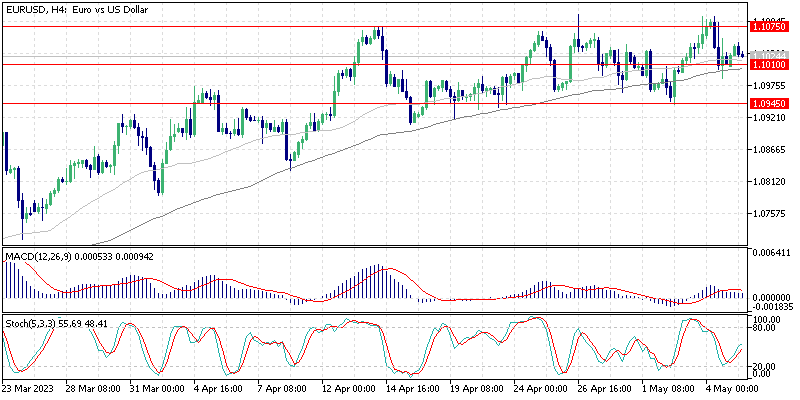This screenshot has width=800, height=400.
Task: Click the 1.08120 price axis value
Action: pyautogui.click(x=769, y=182)
